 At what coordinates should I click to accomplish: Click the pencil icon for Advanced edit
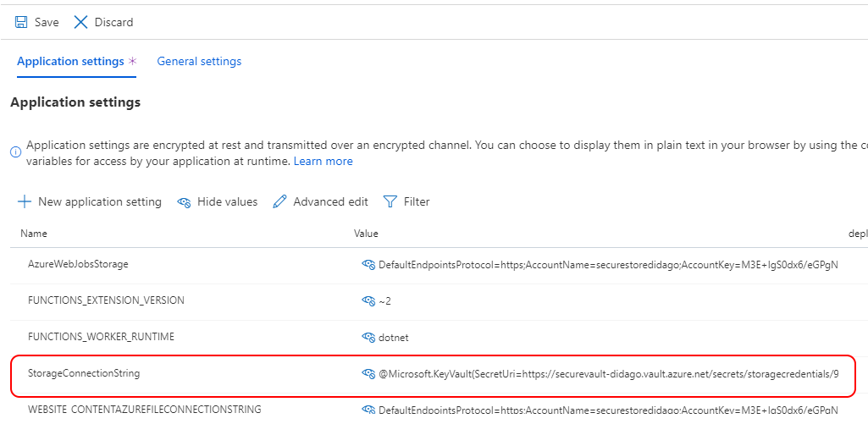coord(279,201)
